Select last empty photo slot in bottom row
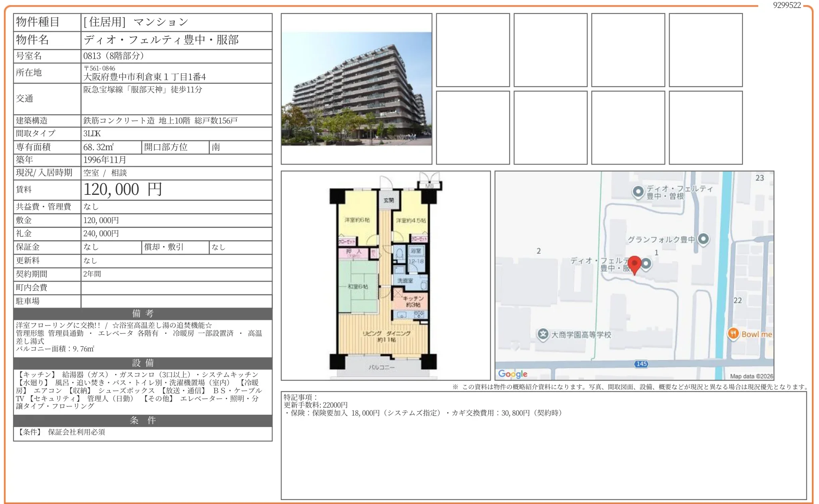The height and width of the screenshot is (504, 819). pyautogui.click(x=705, y=127)
